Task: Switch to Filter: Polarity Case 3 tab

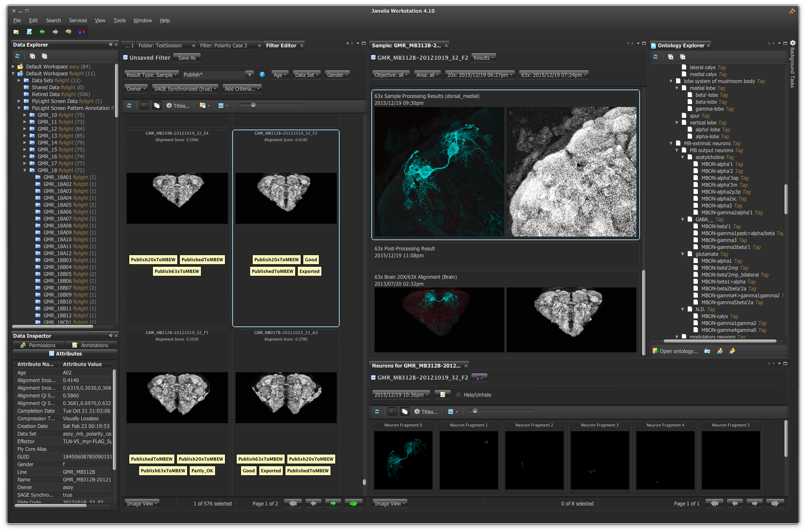Action: coord(224,45)
